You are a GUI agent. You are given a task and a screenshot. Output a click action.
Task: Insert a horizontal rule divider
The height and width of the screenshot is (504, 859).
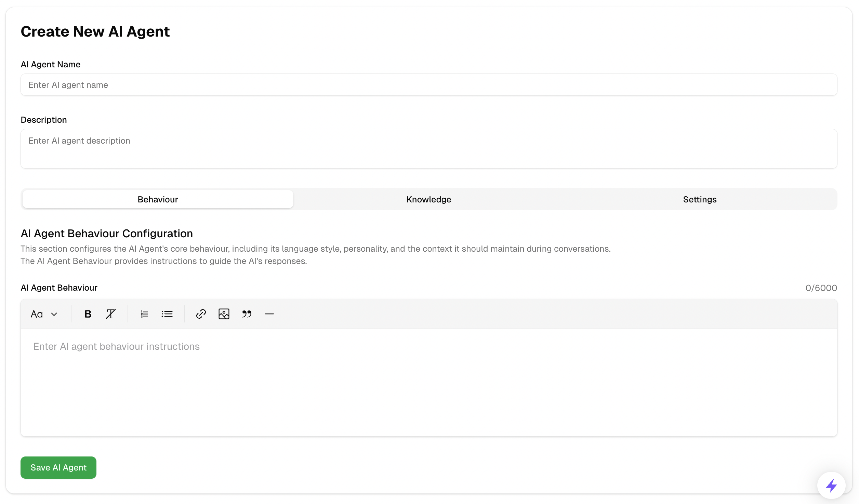[x=269, y=314]
